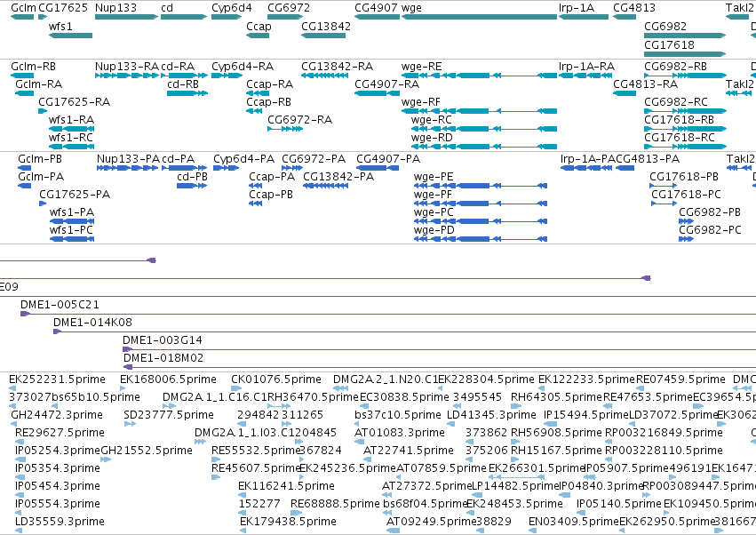Screen dimensions: 756x535
Task: Open the CK01076.5prime EST
Action: 235,388
